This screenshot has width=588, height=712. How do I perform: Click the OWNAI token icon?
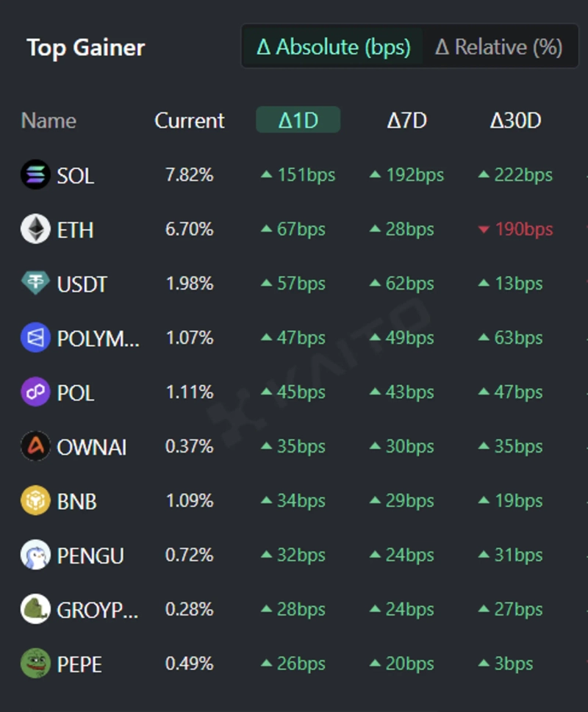point(35,447)
